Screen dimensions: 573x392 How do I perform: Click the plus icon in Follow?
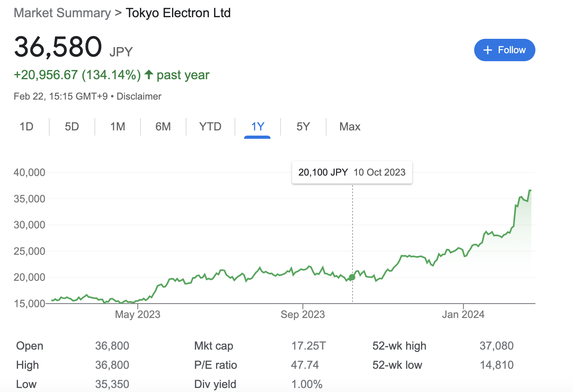tap(487, 50)
